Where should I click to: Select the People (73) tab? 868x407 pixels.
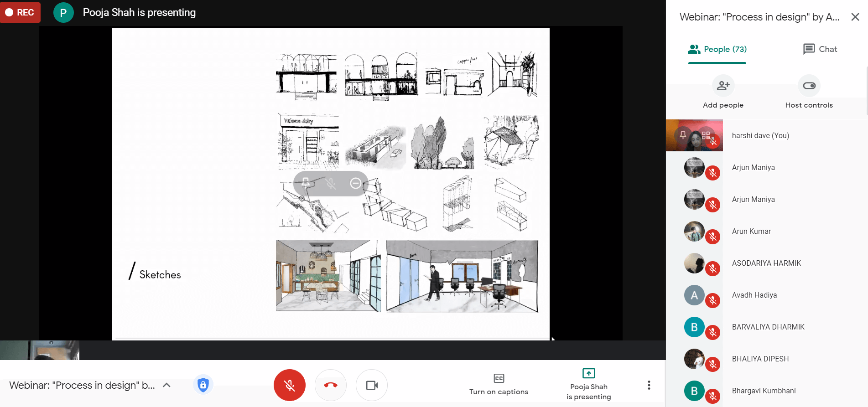(717, 49)
